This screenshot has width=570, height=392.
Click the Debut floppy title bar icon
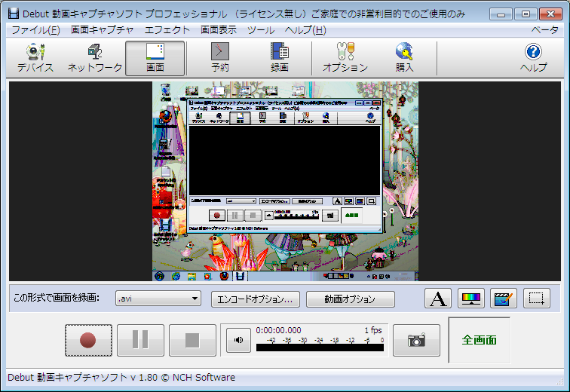point(14,14)
